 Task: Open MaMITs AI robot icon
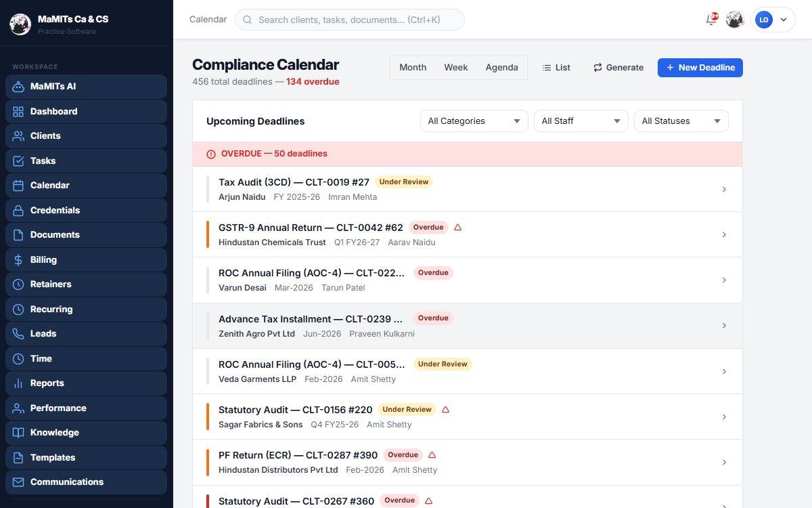[18, 87]
